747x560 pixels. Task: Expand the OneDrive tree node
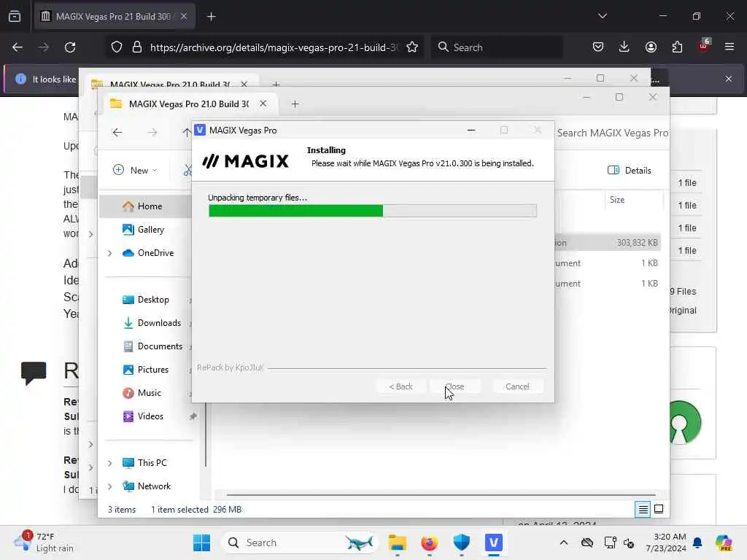(110, 253)
